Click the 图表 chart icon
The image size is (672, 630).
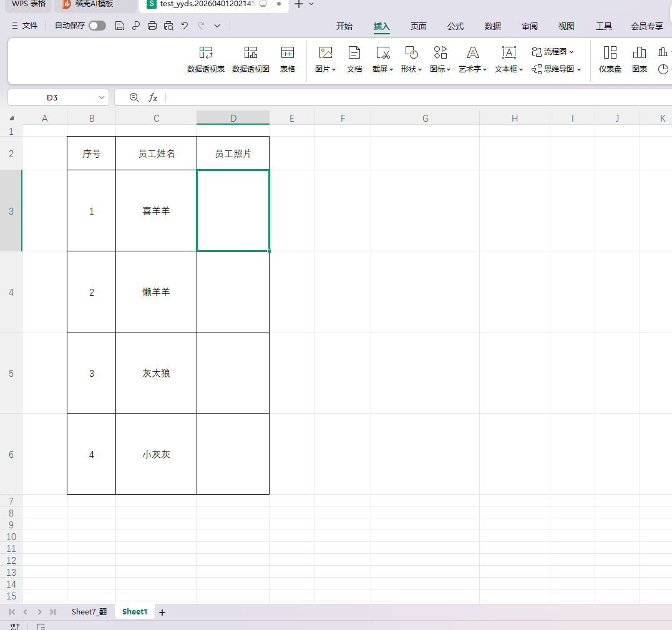640,60
